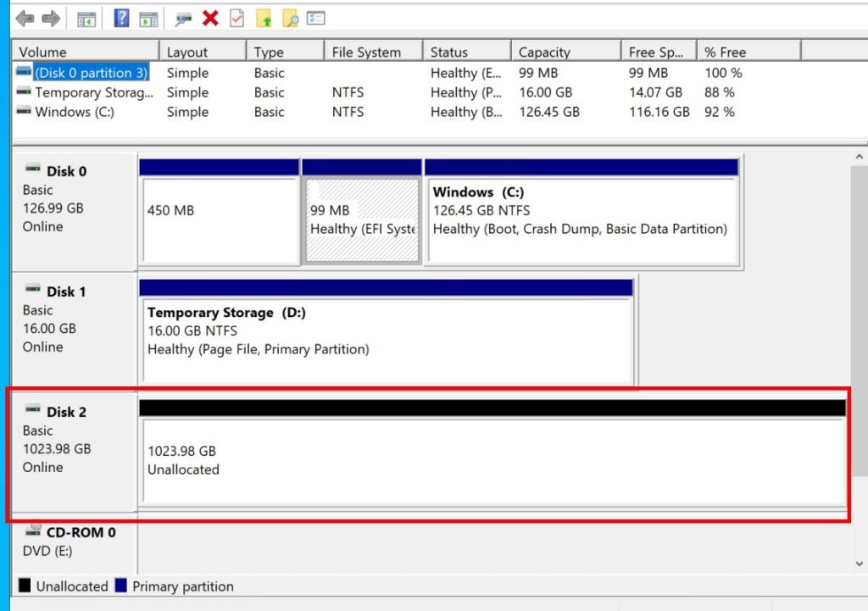Sort by the File System column header

click(x=374, y=52)
